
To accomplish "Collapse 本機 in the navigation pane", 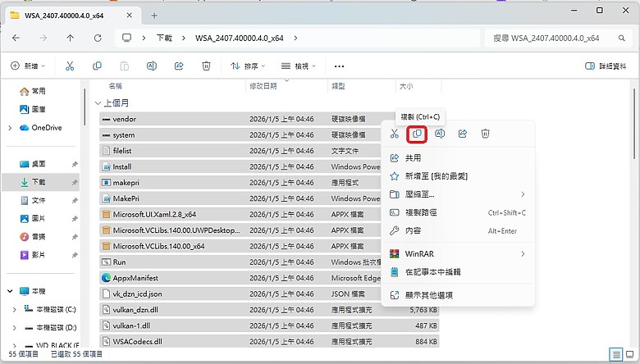I will [10, 291].
